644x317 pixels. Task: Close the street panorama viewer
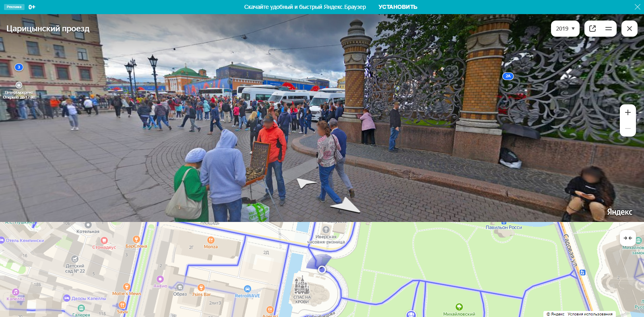point(629,29)
